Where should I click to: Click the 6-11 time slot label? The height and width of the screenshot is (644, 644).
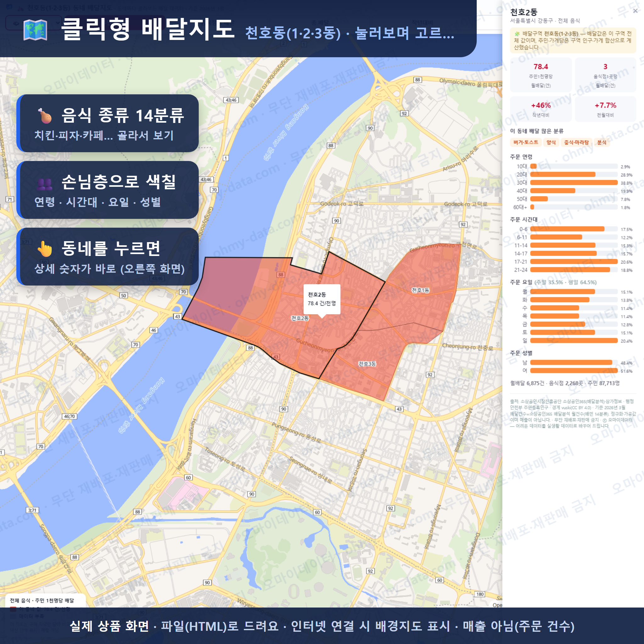click(522, 237)
